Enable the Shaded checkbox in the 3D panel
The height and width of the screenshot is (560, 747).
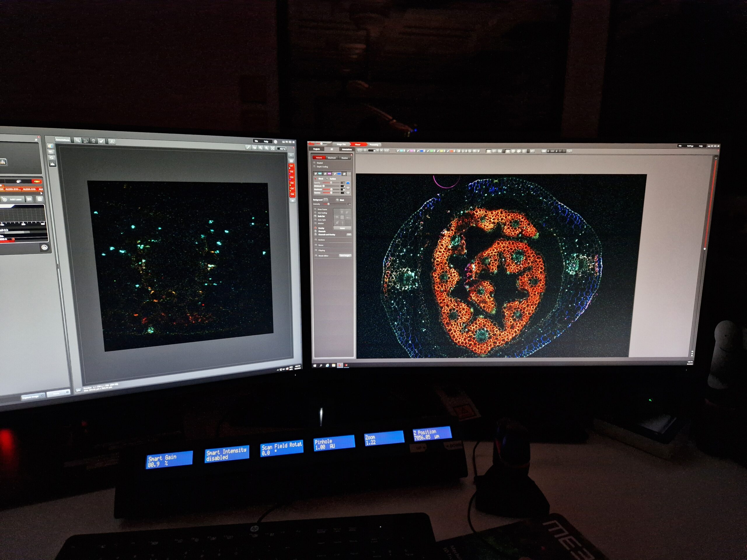coord(314,163)
